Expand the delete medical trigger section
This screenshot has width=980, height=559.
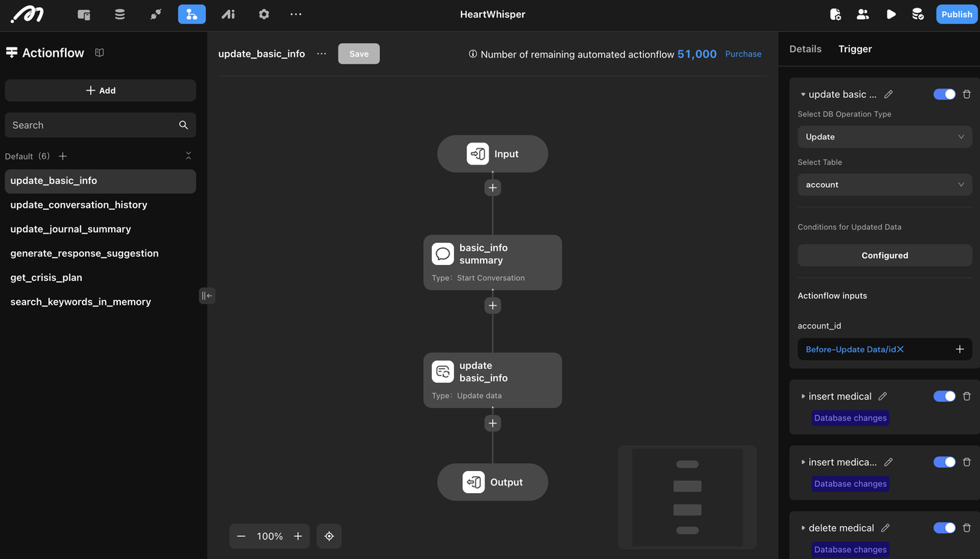pyautogui.click(x=803, y=528)
